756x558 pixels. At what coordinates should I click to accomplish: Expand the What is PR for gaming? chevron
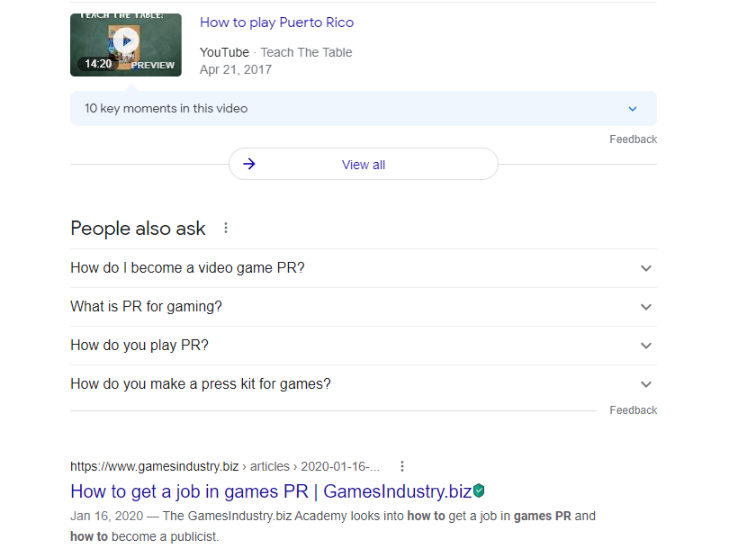tap(646, 307)
